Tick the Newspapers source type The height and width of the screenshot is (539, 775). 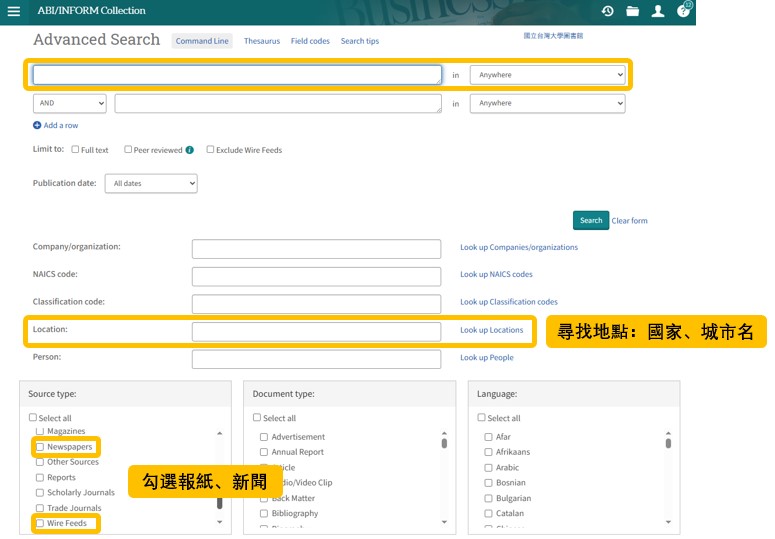(x=40, y=447)
